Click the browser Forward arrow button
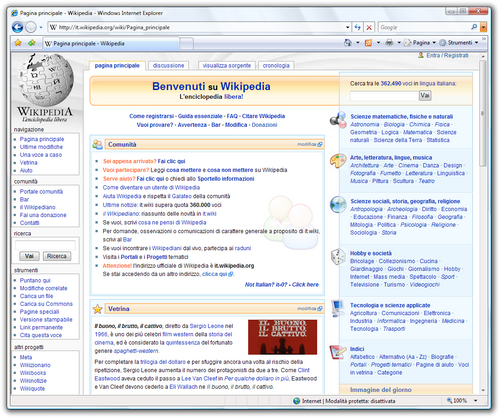This screenshot has width=500, height=418. tap(31, 27)
